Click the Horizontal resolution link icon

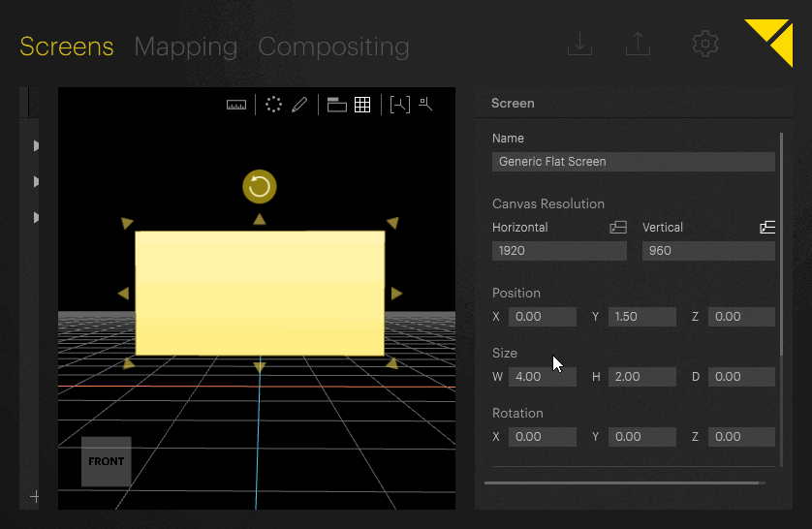point(618,228)
